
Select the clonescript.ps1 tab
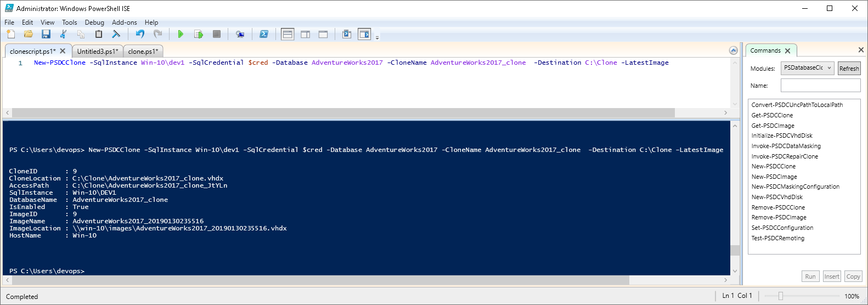tap(33, 51)
